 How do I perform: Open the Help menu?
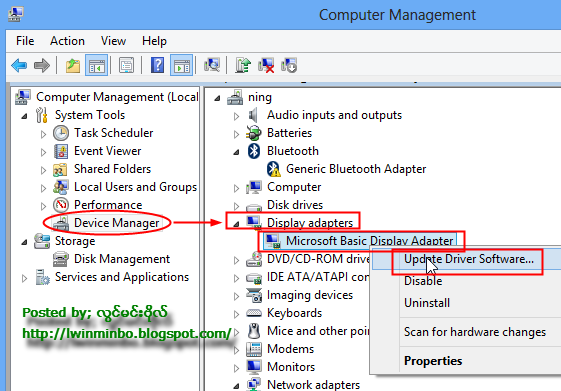pyautogui.click(x=154, y=41)
